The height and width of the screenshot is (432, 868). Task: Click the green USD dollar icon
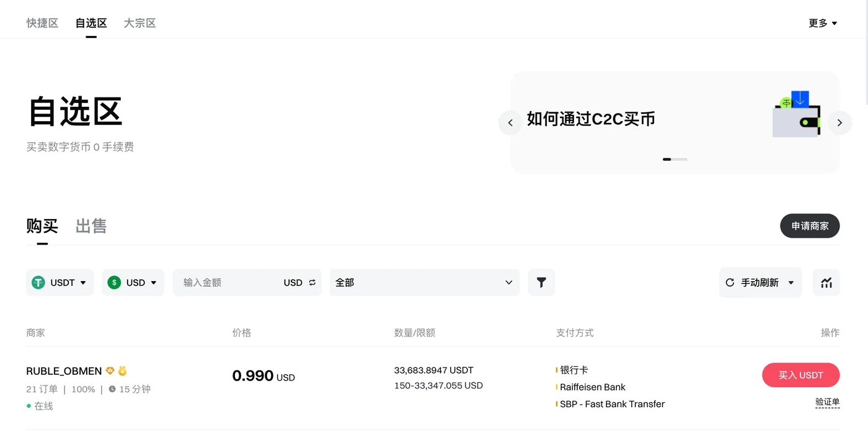point(114,282)
